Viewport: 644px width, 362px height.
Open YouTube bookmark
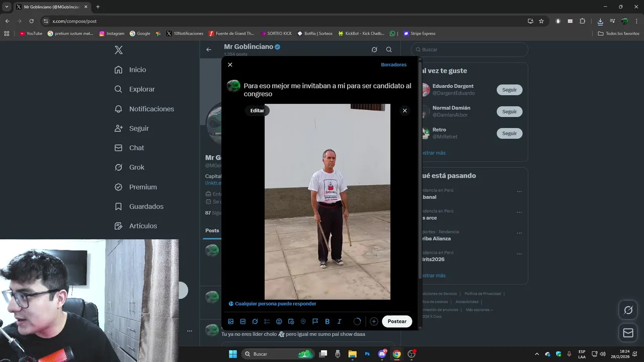point(31,34)
